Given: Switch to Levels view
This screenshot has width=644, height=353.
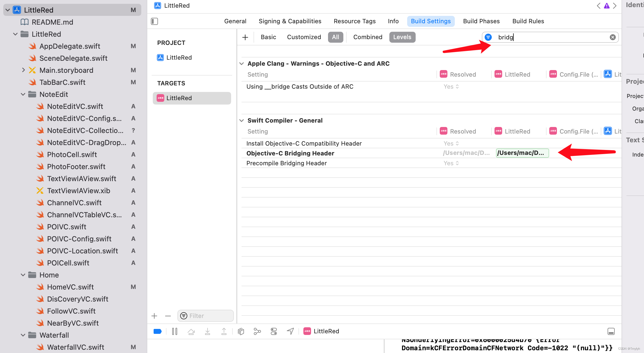Looking at the screenshot, I should click(402, 37).
